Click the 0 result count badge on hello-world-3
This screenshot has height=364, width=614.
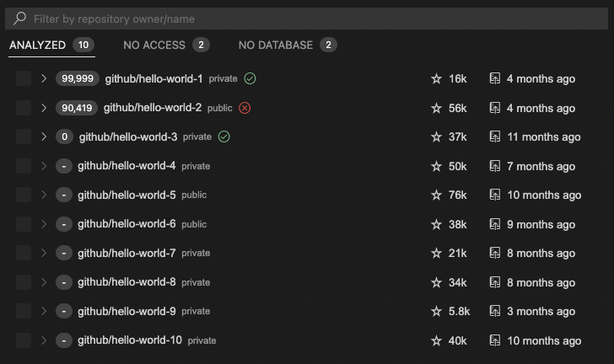(x=65, y=136)
